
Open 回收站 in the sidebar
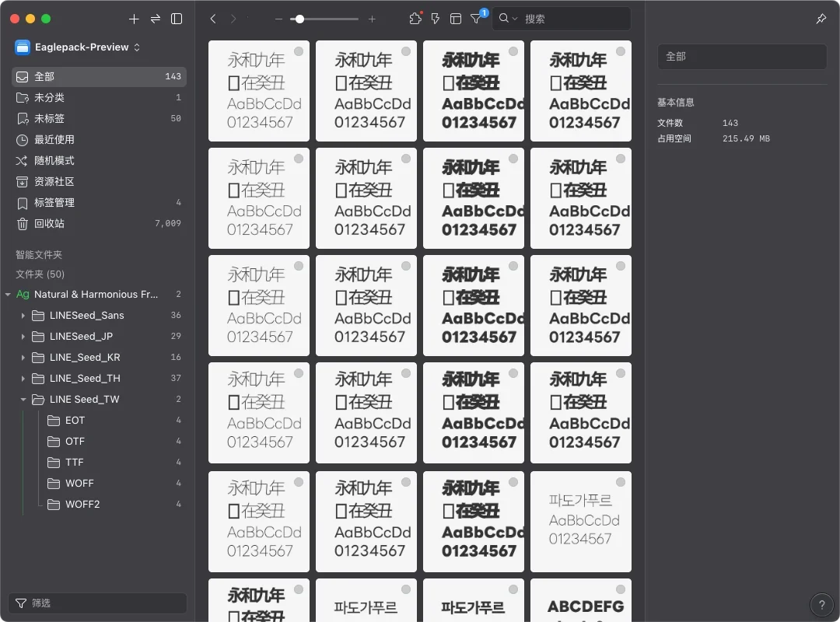click(50, 224)
